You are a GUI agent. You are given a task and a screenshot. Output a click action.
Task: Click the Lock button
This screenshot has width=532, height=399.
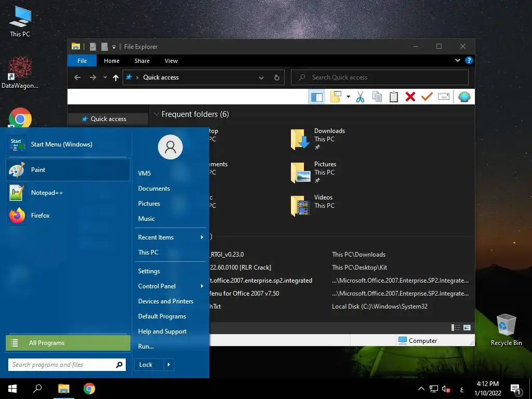(x=149, y=365)
